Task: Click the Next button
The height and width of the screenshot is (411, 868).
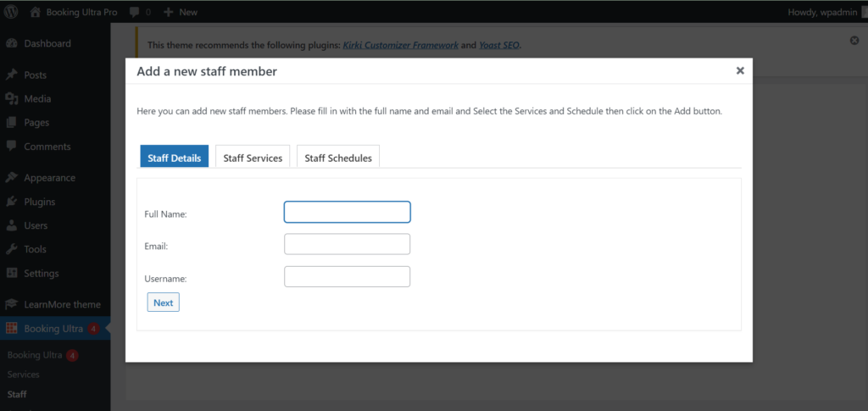Action: (164, 303)
